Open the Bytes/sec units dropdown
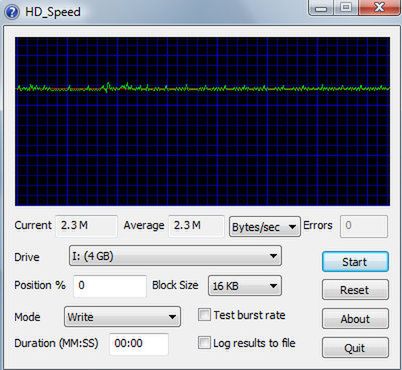The height and width of the screenshot is (370, 402). [265, 227]
